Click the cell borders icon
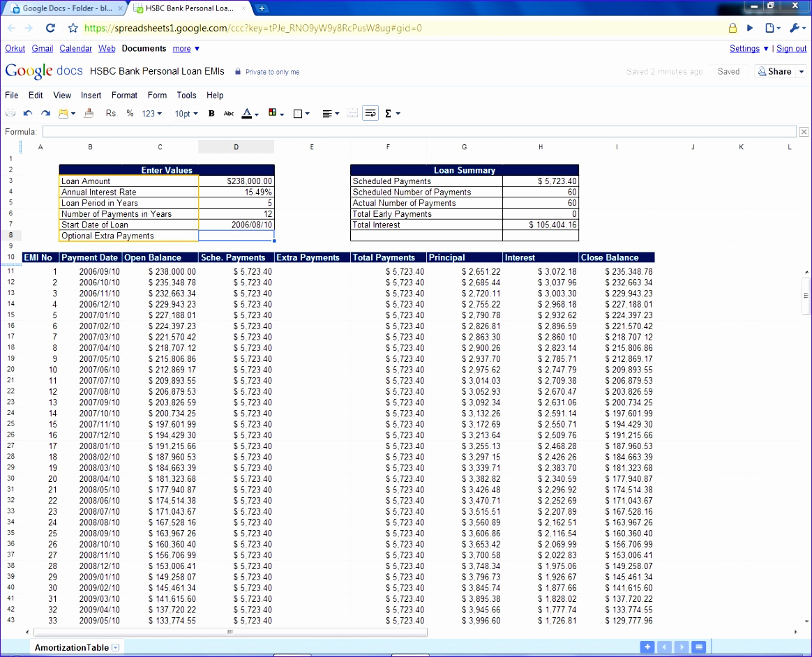This screenshot has height=657, width=812. 298,114
